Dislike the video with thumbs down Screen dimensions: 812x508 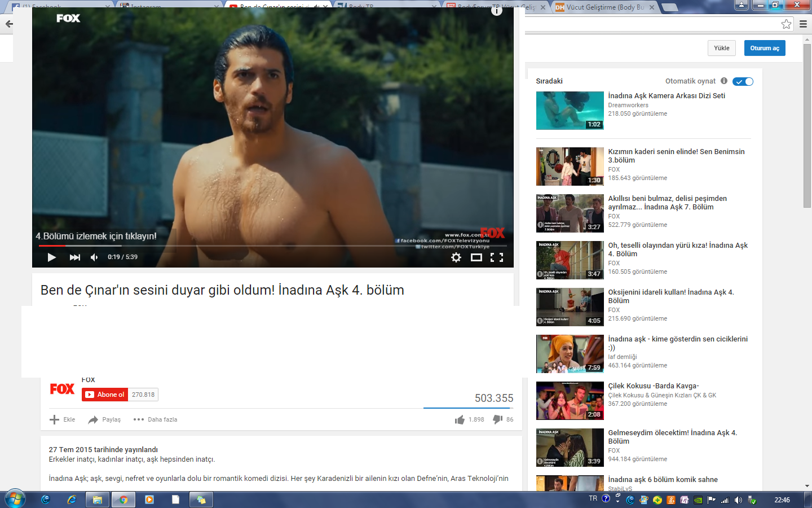[497, 419]
